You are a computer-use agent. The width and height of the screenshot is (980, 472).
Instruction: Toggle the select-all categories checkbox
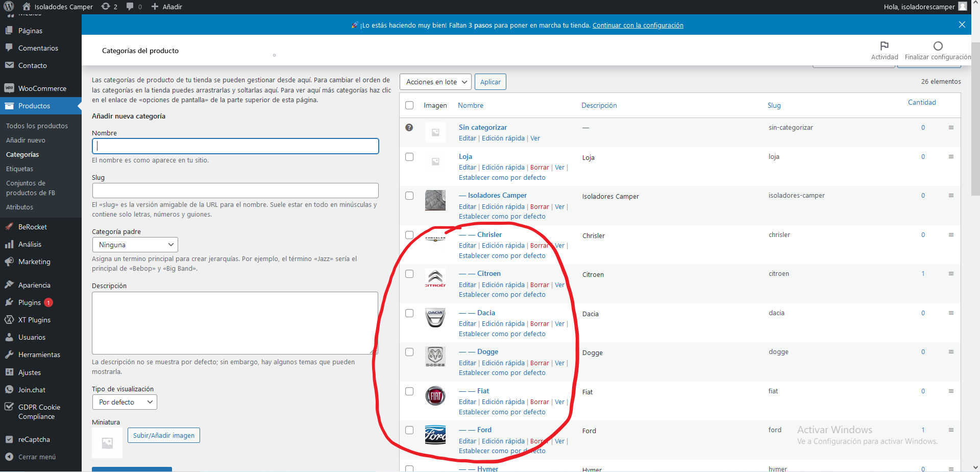[x=409, y=105]
